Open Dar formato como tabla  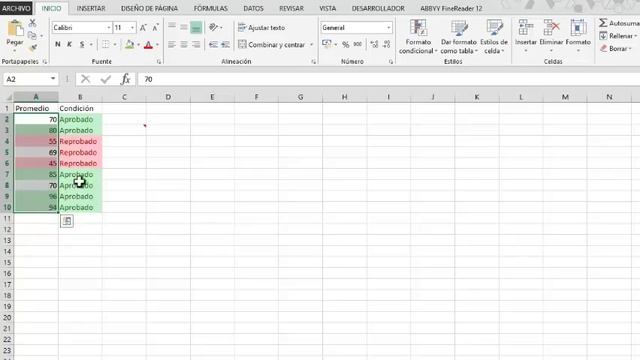coord(459,37)
